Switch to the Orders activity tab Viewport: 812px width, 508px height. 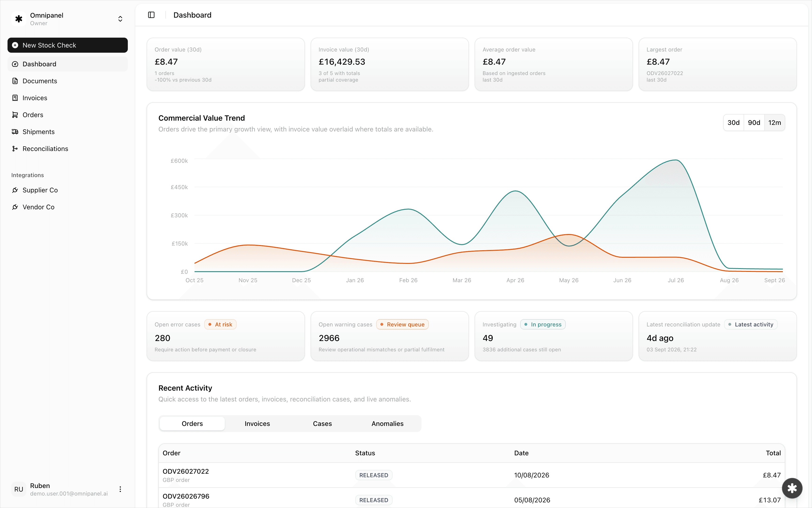tap(192, 424)
